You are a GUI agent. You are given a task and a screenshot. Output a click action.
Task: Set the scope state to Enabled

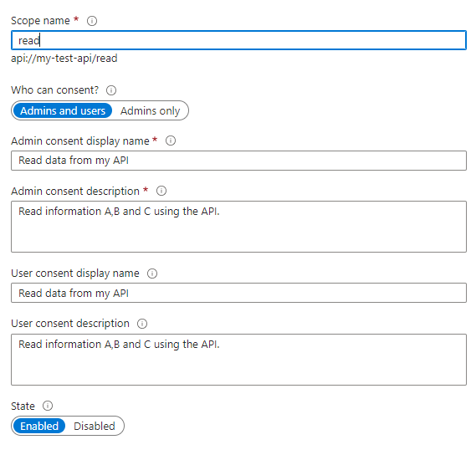[39, 426]
